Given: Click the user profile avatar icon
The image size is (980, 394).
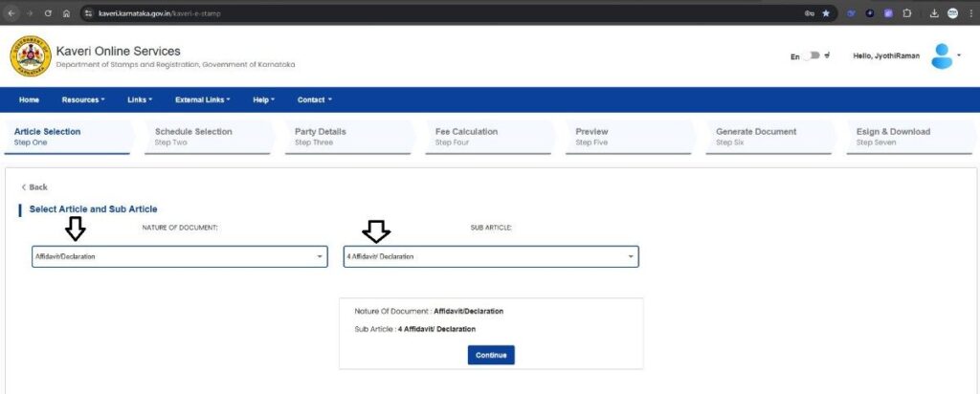Looking at the screenshot, I should point(942,56).
